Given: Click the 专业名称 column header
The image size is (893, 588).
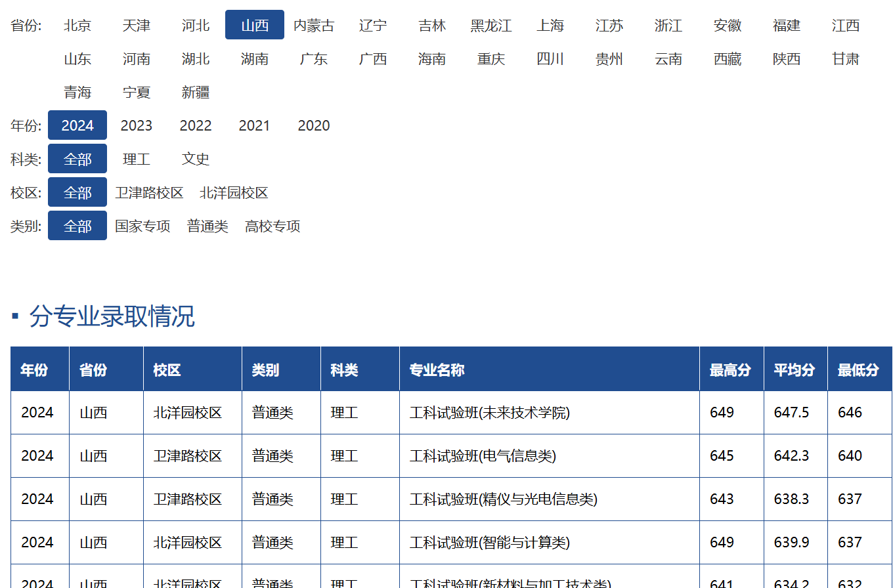Looking at the screenshot, I should pos(437,370).
